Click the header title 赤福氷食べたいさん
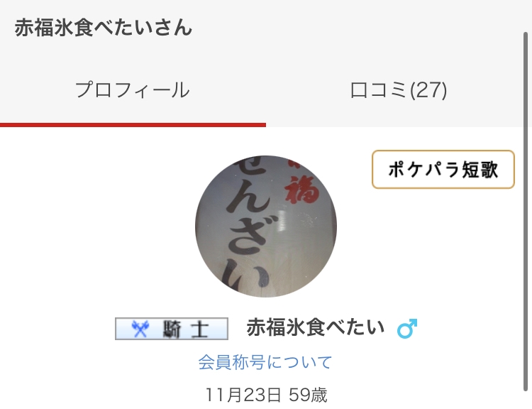 [104, 28]
